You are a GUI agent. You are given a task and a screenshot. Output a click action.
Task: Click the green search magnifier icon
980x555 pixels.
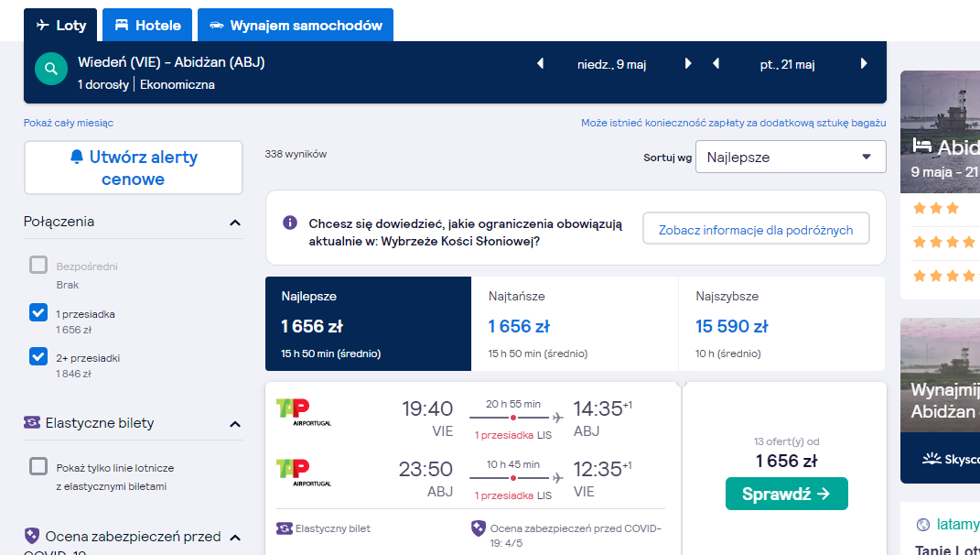pyautogui.click(x=51, y=69)
